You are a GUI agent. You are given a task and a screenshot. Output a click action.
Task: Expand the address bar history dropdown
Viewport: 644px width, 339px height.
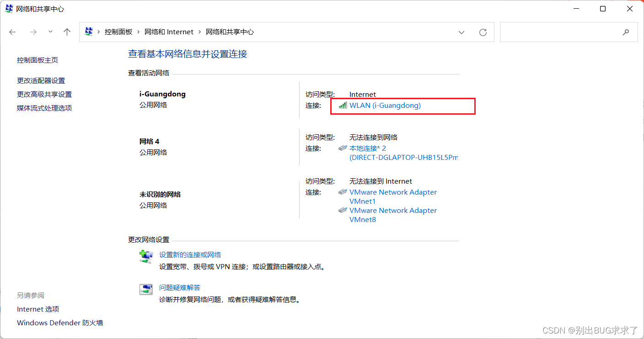coord(462,32)
